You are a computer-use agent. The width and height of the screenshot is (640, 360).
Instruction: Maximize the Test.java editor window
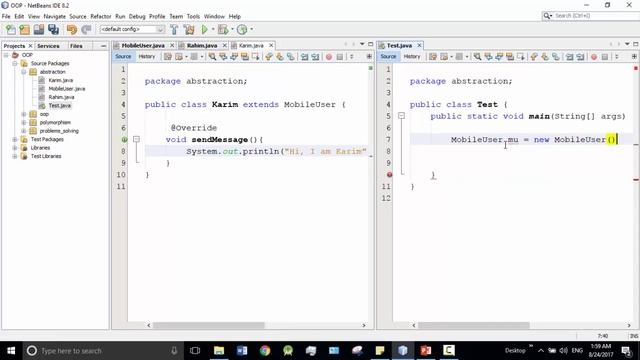pos(636,44)
